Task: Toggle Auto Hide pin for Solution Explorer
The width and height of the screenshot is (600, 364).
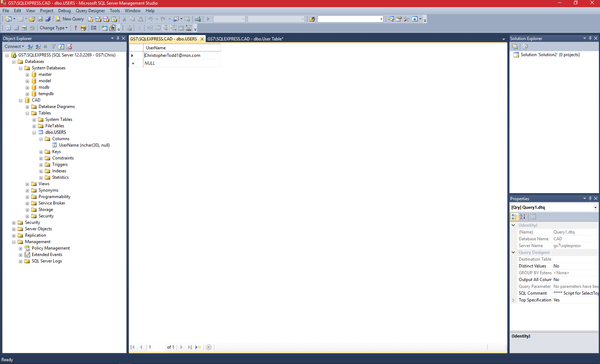Action: coord(590,38)
